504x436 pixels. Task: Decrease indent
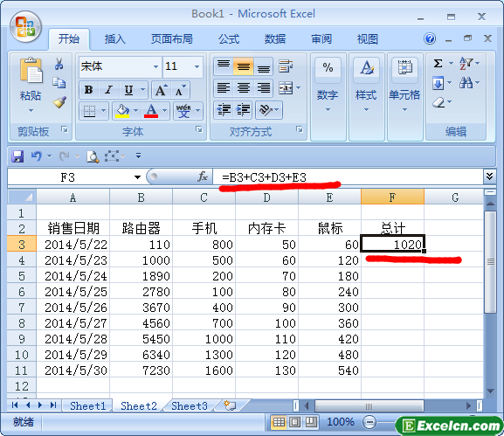[224, 110]
